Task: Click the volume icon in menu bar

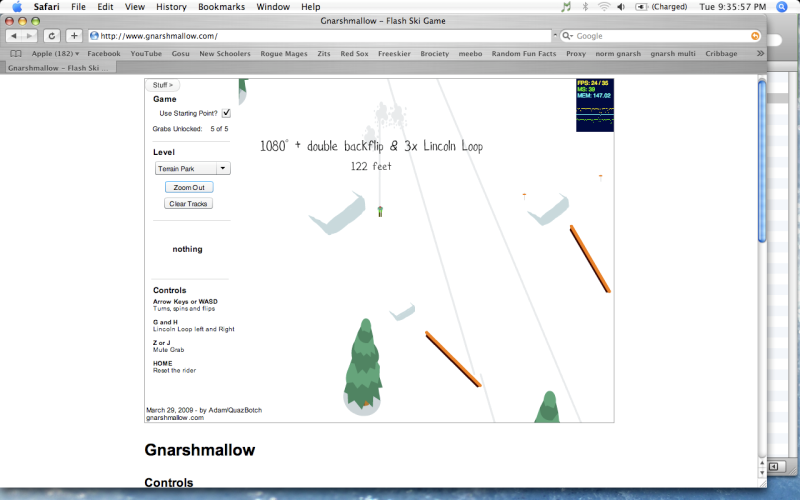Action: [x=622, y=7]
